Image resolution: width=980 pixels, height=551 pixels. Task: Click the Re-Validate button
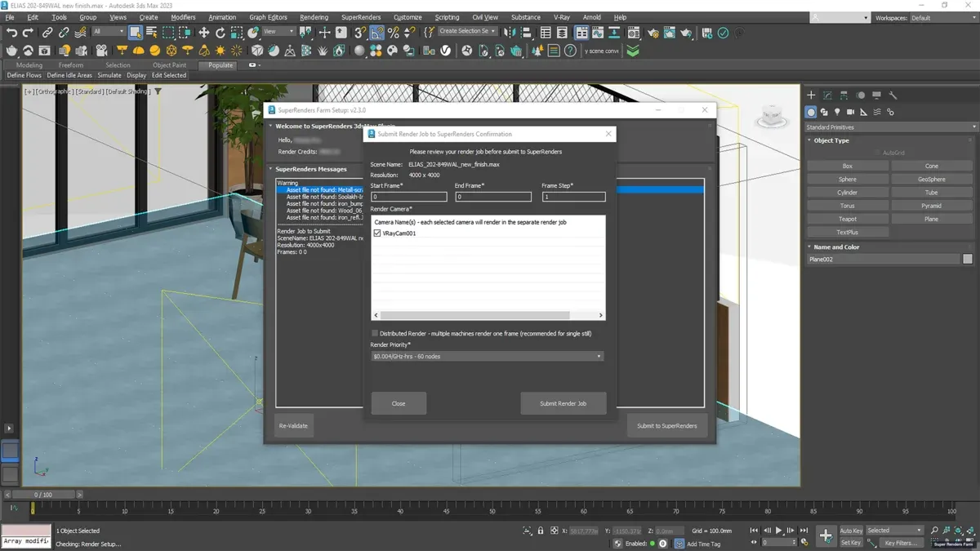pyautogui.click(x=293, y=425)
